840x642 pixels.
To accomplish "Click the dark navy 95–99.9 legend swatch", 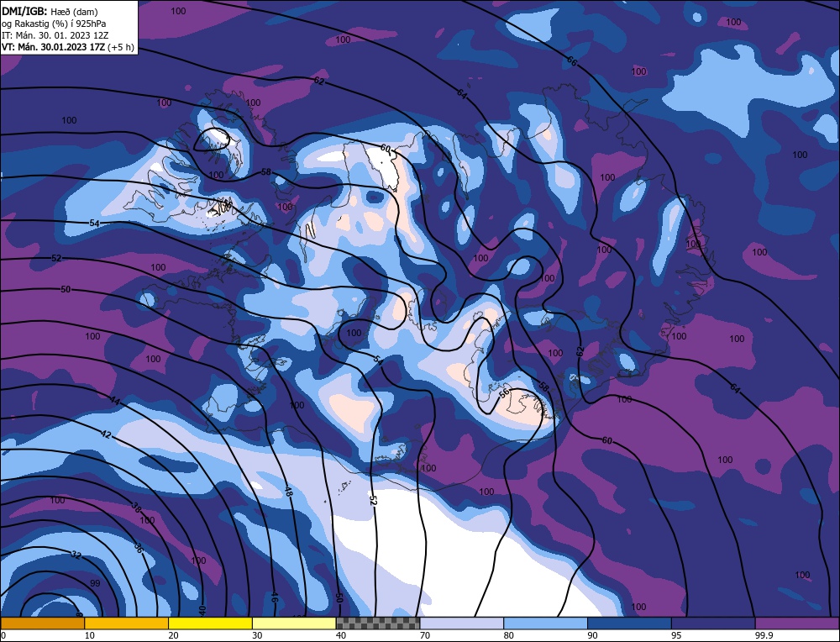I will (x=713, y=624).
